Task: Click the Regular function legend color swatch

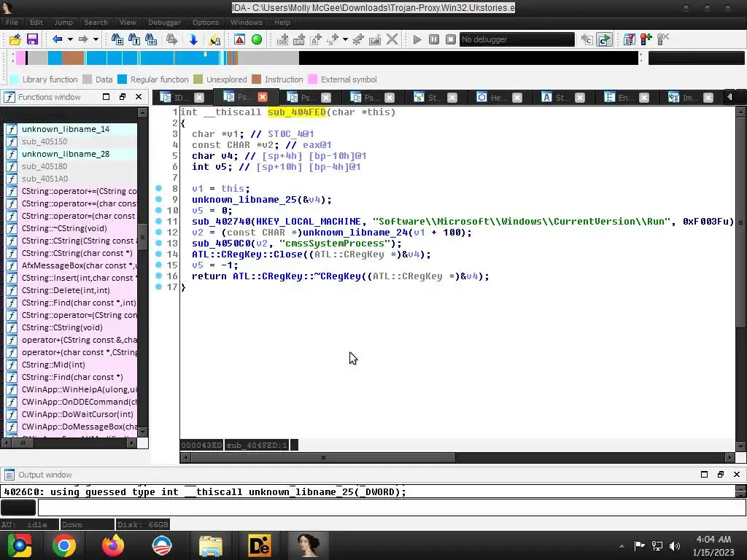Action: (x=123, y=79)
